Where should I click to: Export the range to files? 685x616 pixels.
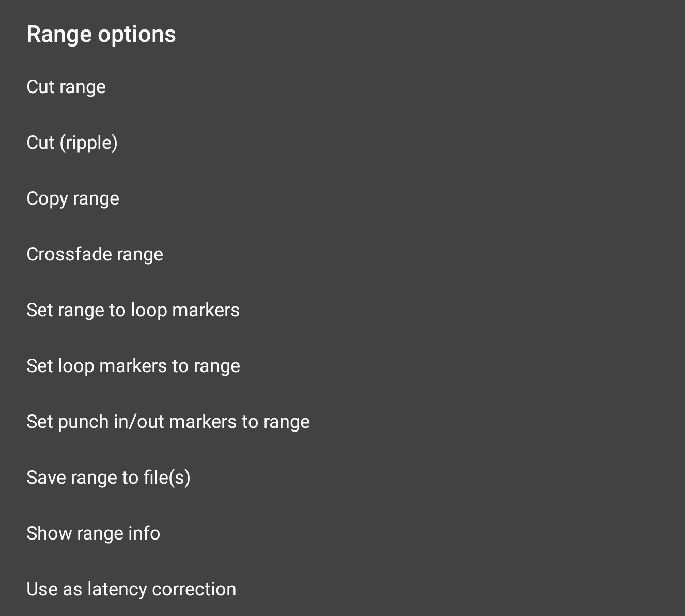coord(108,478)
